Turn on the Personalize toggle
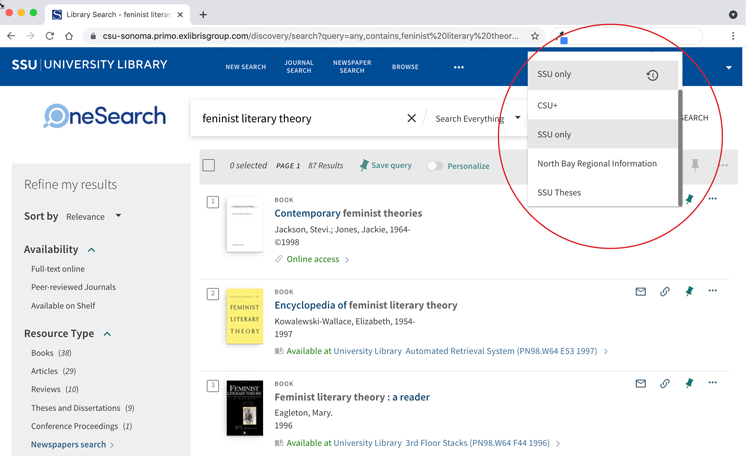This screenshot has height=456, width=750. click(435, 166)
